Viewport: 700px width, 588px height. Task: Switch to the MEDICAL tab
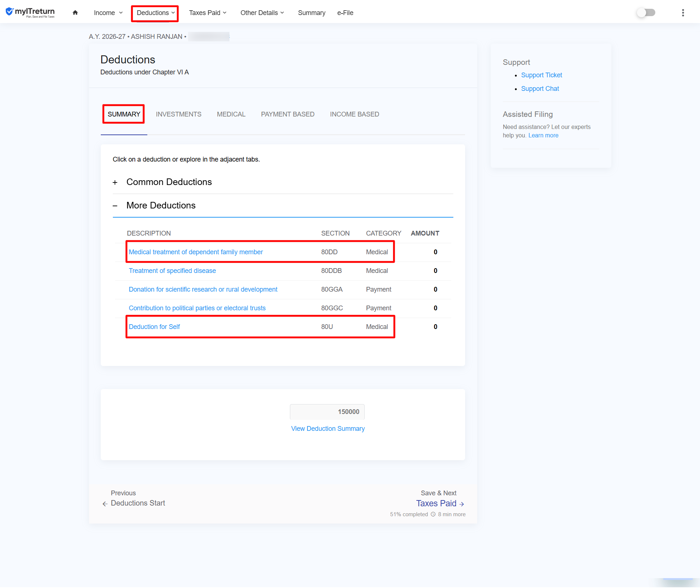[231, 114]
